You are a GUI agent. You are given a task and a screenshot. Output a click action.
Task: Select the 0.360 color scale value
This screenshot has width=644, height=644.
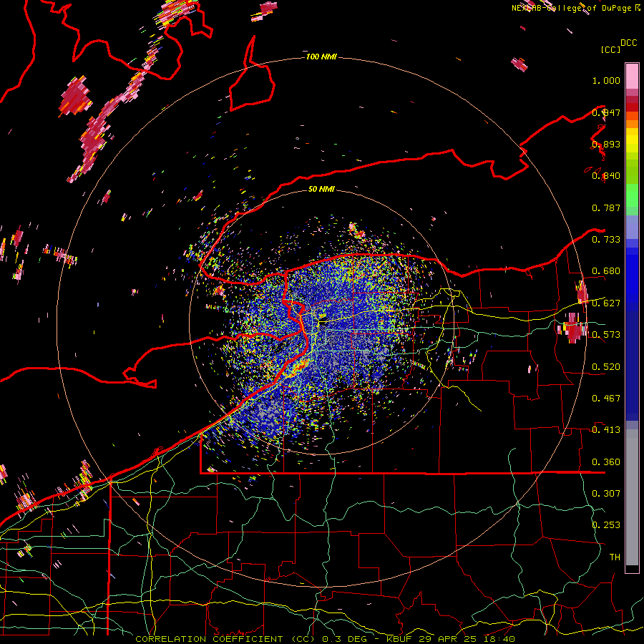(x=606, y=462)
